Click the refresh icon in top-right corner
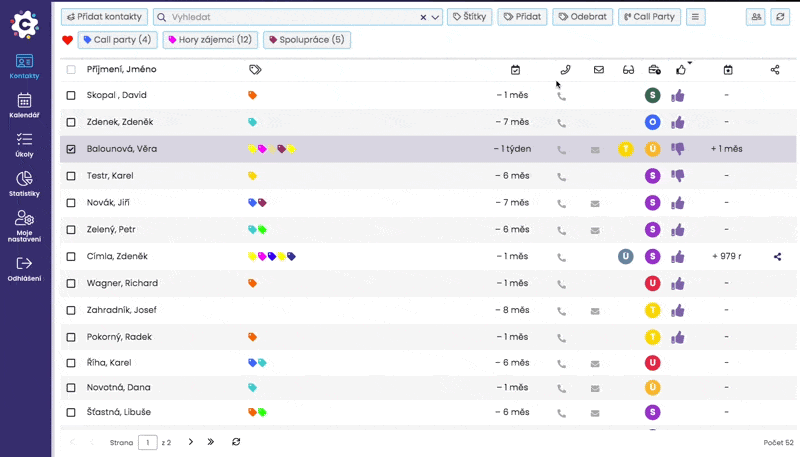 tap(780, 17)
